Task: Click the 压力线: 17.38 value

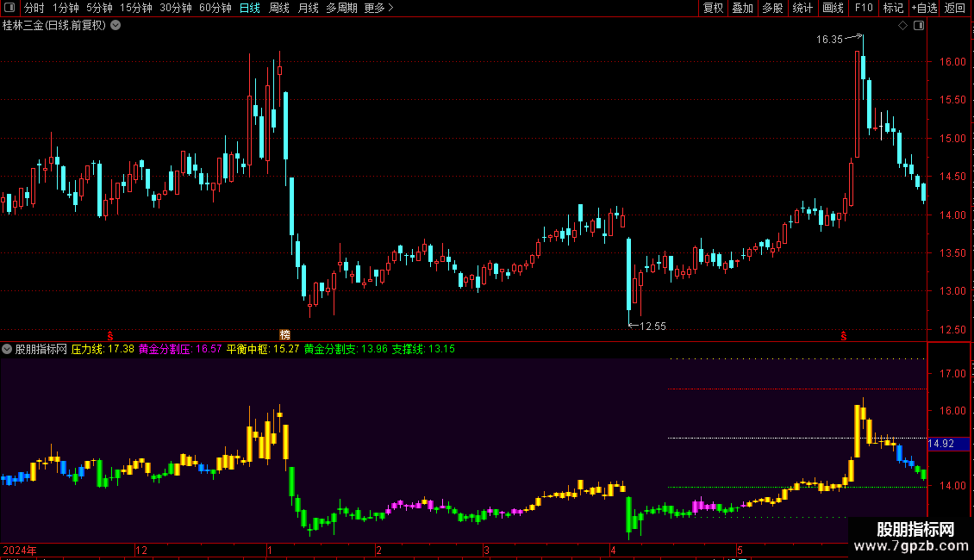Action: click(x=103, y=349)
